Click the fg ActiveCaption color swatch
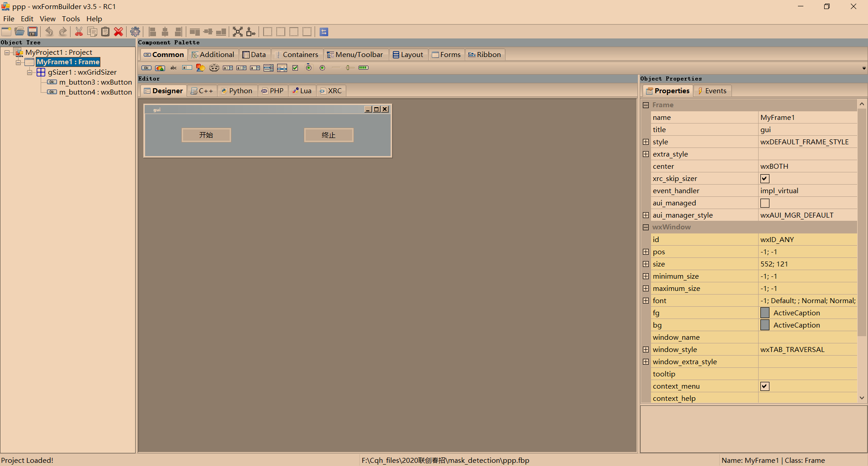Viewport: 868px width, 466px height. tap(765, 313)
